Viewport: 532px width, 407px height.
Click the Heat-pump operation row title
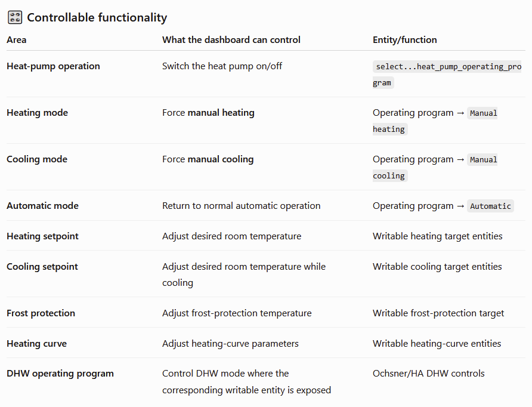tap(53, 66)
